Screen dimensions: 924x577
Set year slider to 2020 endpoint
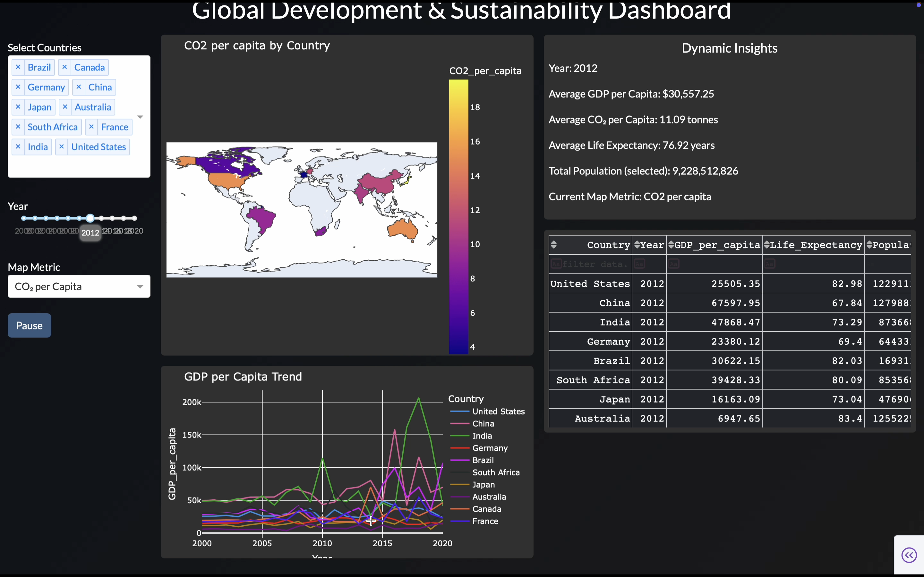pyautogui.click(x=134, y=218)
